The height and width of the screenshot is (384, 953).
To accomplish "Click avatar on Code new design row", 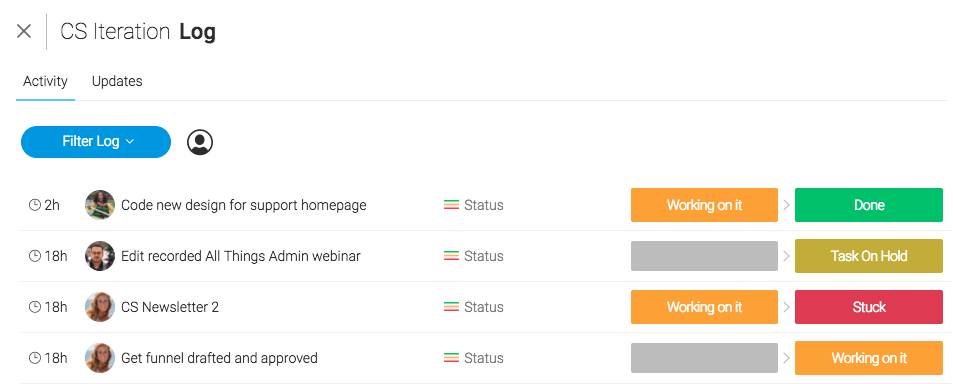I will point(100,205).
